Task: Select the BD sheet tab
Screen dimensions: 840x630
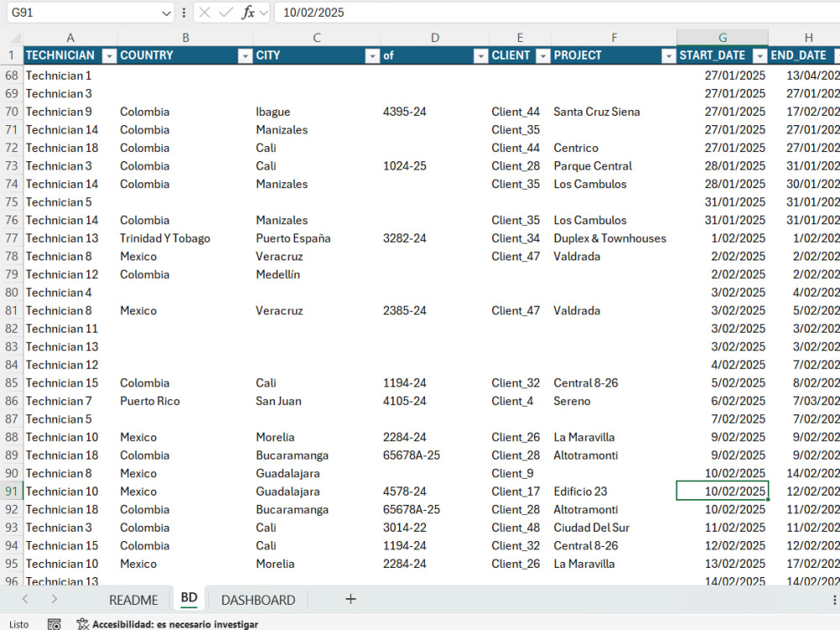Action: [189, 598]
